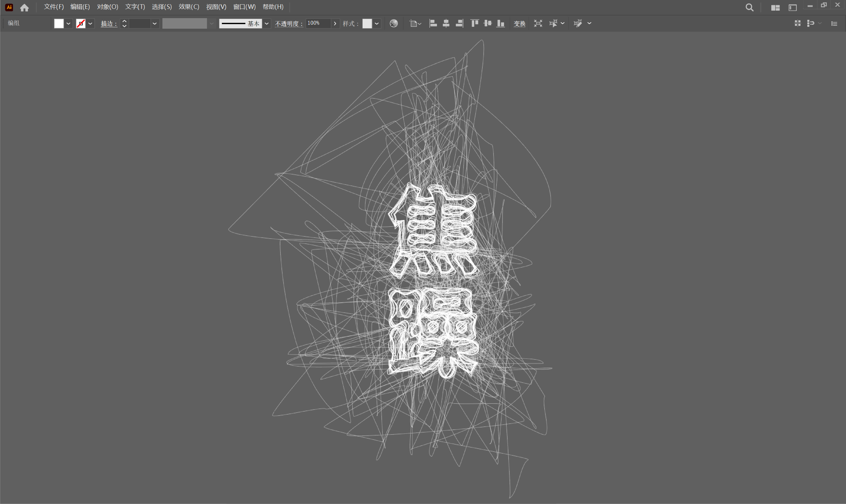Expand the 基本 brush definition dropdown
Screen dimensions: 846x504
[x=267, y=23]
